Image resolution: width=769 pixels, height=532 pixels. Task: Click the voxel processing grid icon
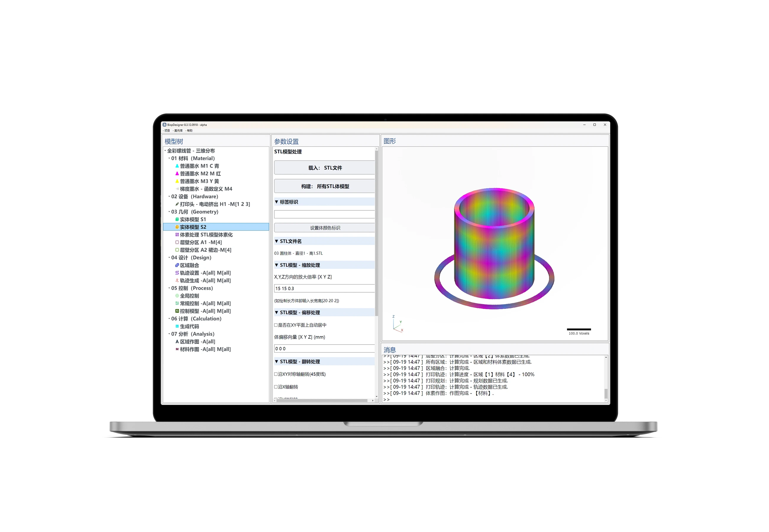(x=177, y=235)
